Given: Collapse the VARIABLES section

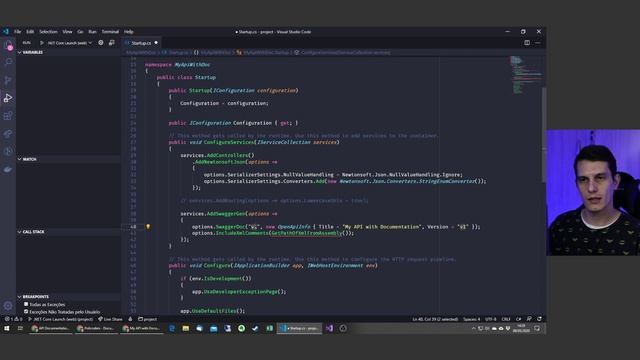Looking at the screenshot, I should pos(68,52).
